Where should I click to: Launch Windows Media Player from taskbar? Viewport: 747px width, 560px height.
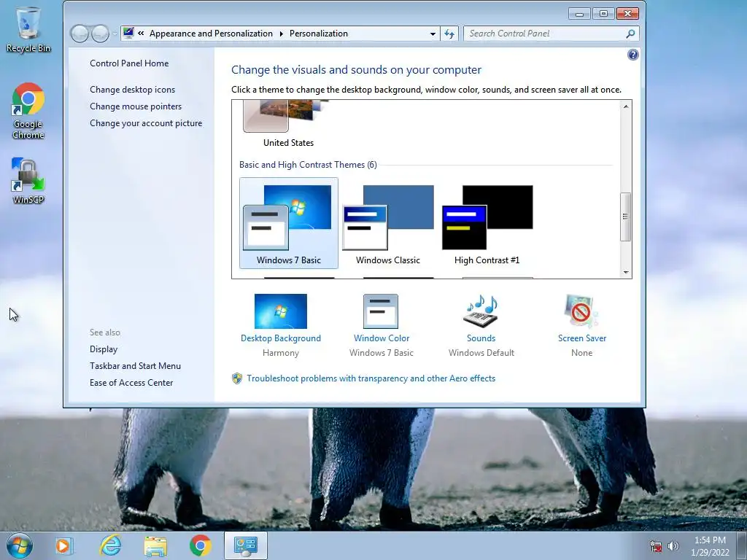click(x=64, y=545)
